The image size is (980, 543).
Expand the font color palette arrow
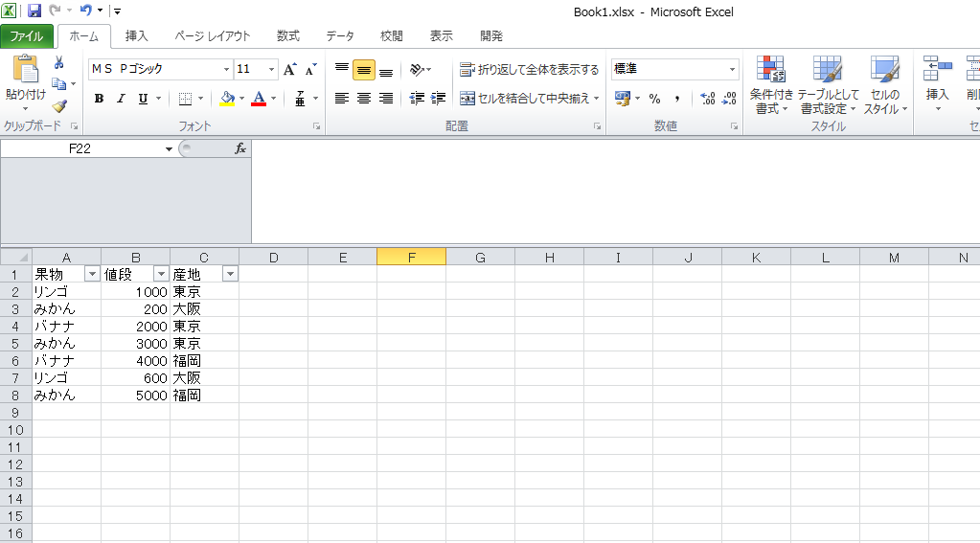(274, 99)
